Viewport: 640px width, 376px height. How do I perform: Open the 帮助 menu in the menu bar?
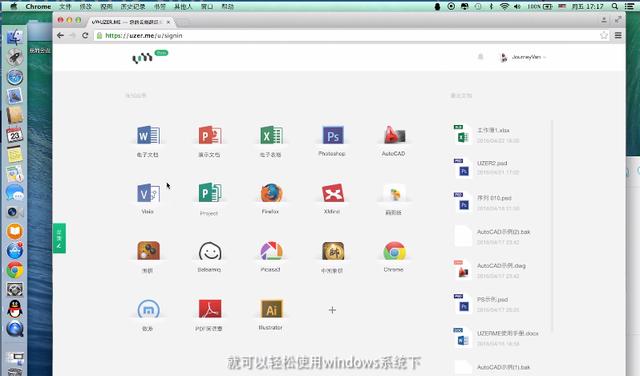(227, 7)
